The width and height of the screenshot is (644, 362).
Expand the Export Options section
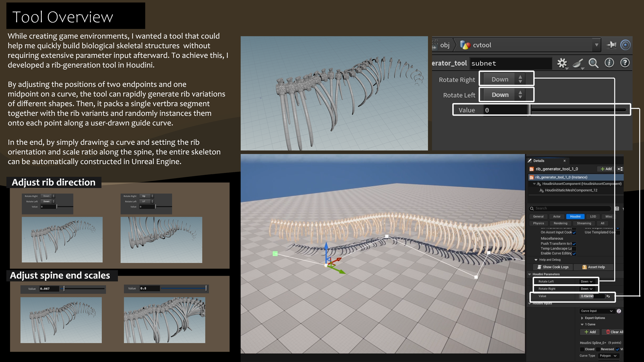point(582,318)
